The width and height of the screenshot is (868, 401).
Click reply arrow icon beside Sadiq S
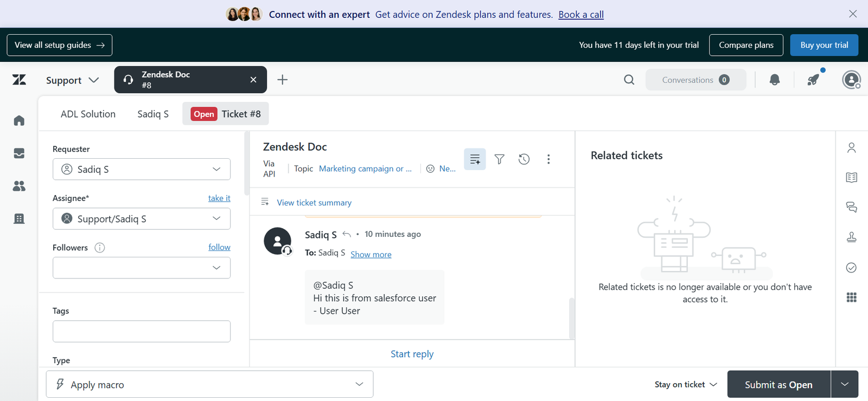(x=347, y=234)
